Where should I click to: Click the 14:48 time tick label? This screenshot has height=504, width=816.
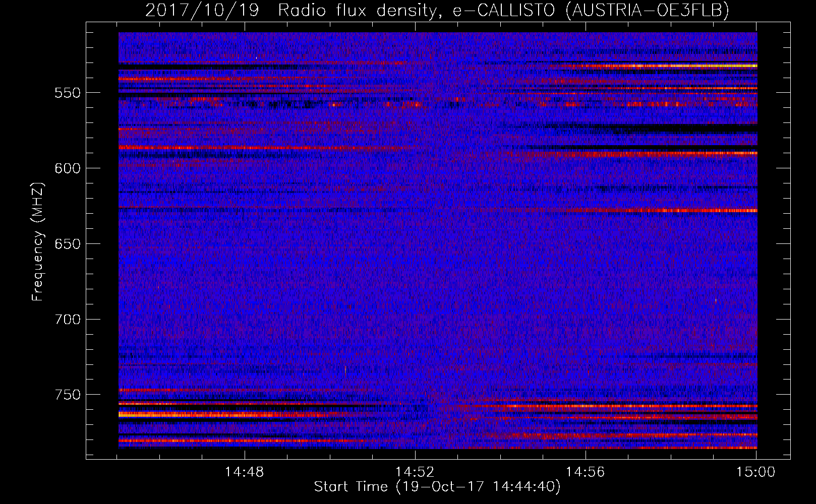(x=244, y=472)
